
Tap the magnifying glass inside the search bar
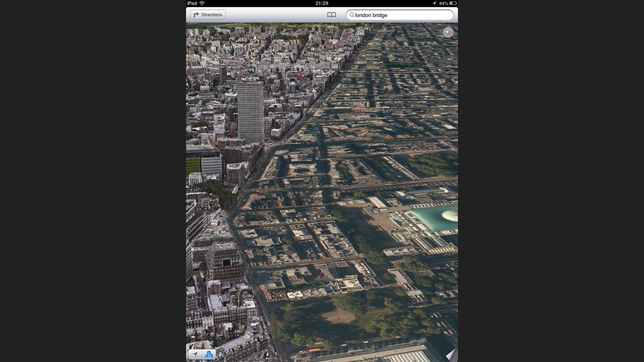tap(353, 15)
